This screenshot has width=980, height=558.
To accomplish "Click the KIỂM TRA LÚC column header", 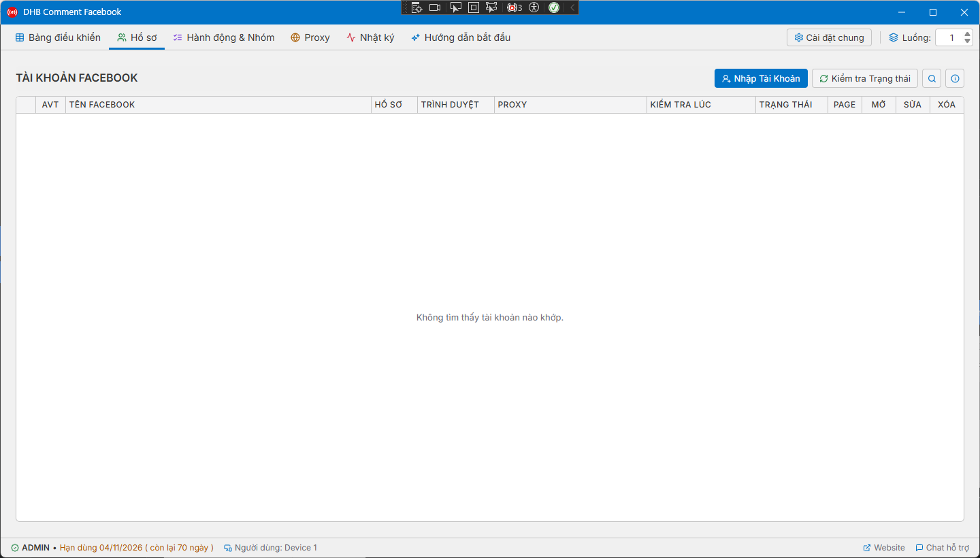I will click(x=701, y=105).
